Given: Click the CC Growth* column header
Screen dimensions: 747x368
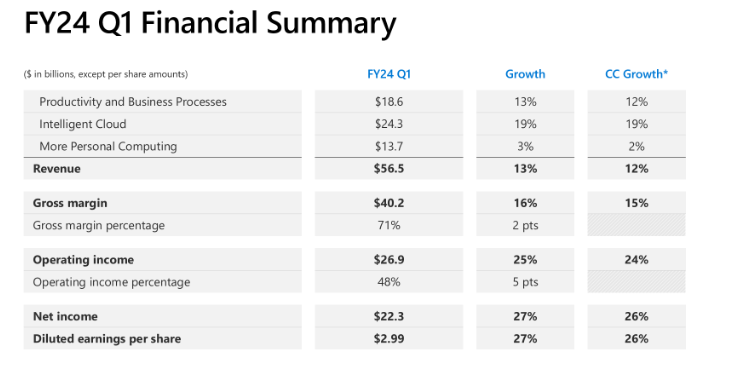Looking at the screenshot, I should pos(636,74).
